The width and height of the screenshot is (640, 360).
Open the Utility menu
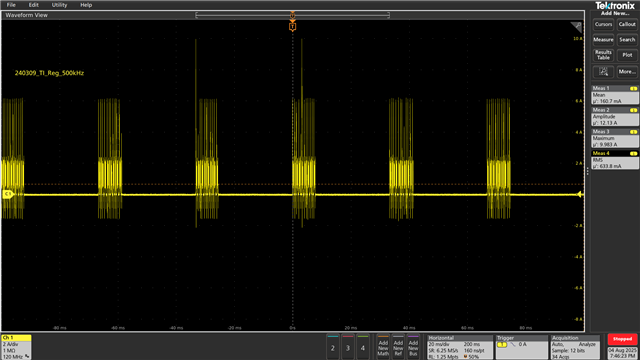(x=59, y=5)
